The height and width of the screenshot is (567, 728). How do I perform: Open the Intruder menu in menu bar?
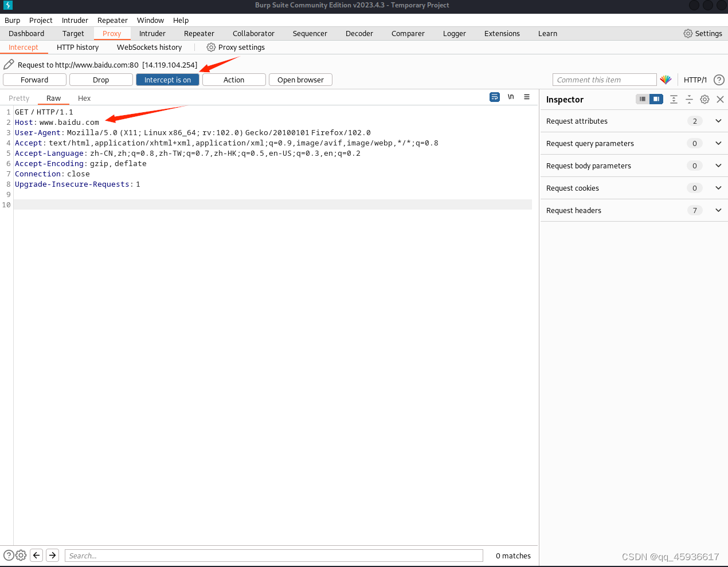(x=75, y=20)
